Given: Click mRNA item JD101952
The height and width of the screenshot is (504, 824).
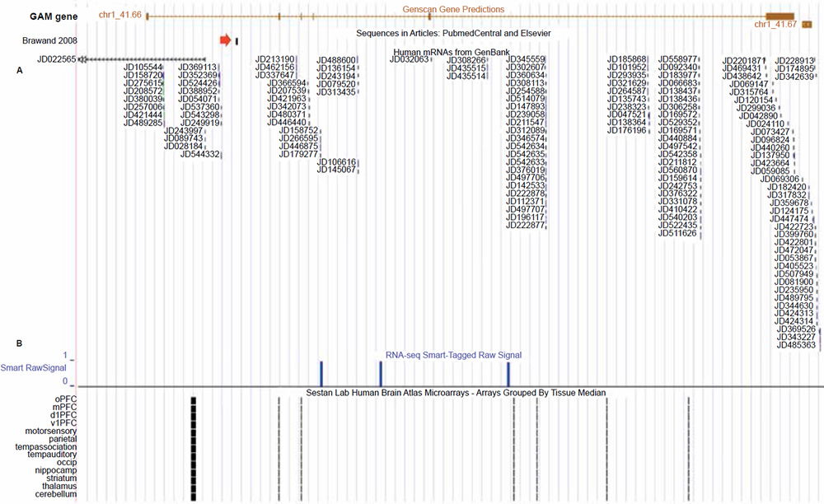Looking at the screenshot, I should pyautogui.click(x=626, y=68).
